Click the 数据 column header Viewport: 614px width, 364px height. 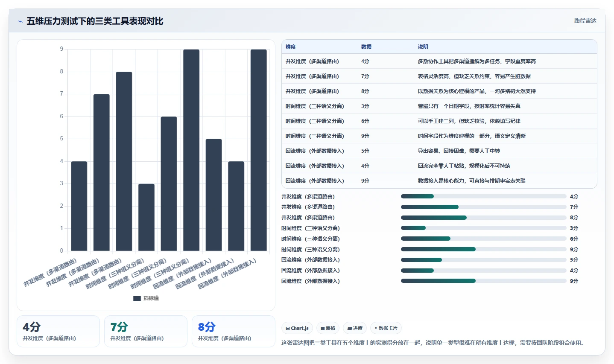(x=366, y=47)
